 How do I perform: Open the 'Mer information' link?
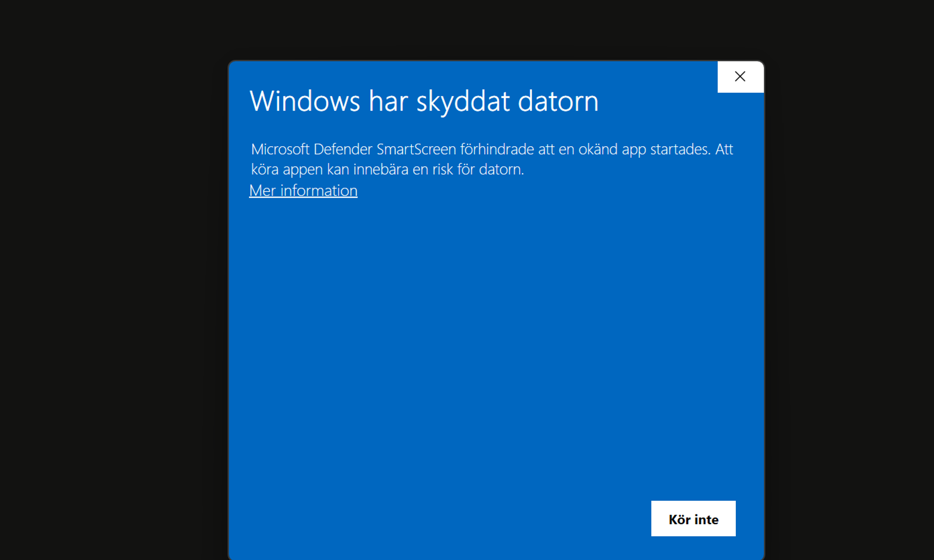[303, 191]
